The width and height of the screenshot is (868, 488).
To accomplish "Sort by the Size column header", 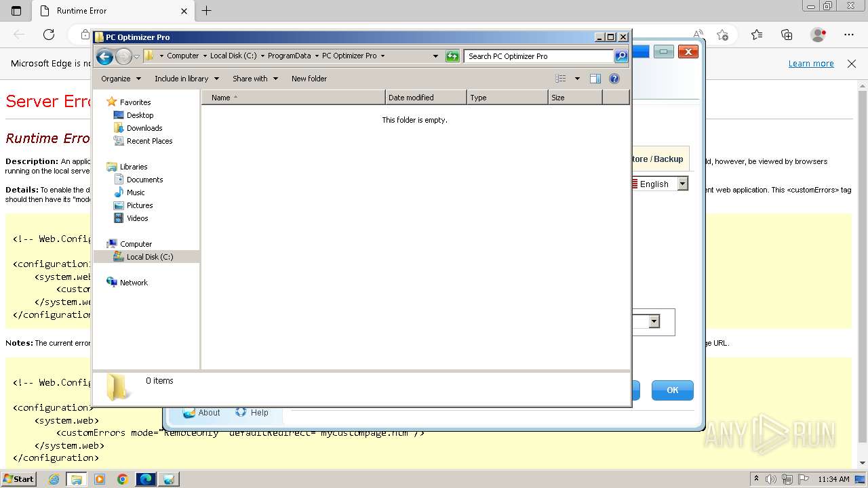I will [575, 98].
